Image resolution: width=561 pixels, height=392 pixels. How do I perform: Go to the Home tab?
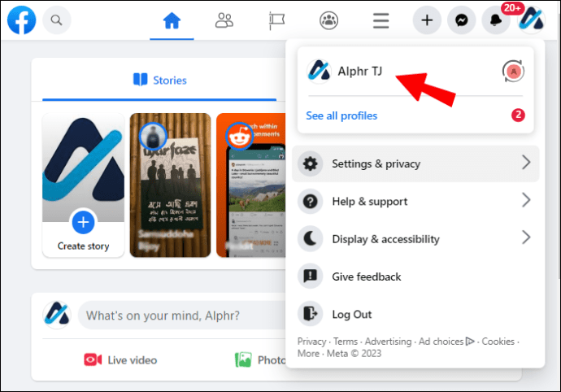coord(172,20)
